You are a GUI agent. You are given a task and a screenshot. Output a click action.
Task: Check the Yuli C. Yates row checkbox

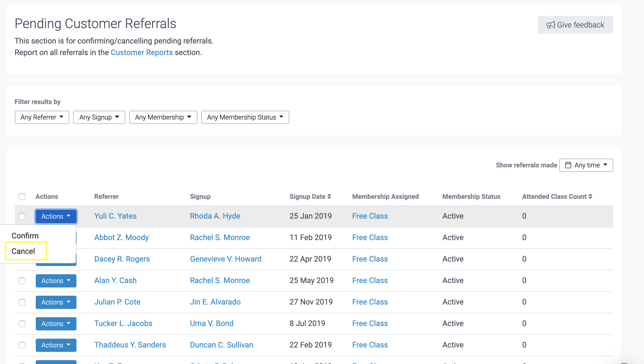pos(22,216)
